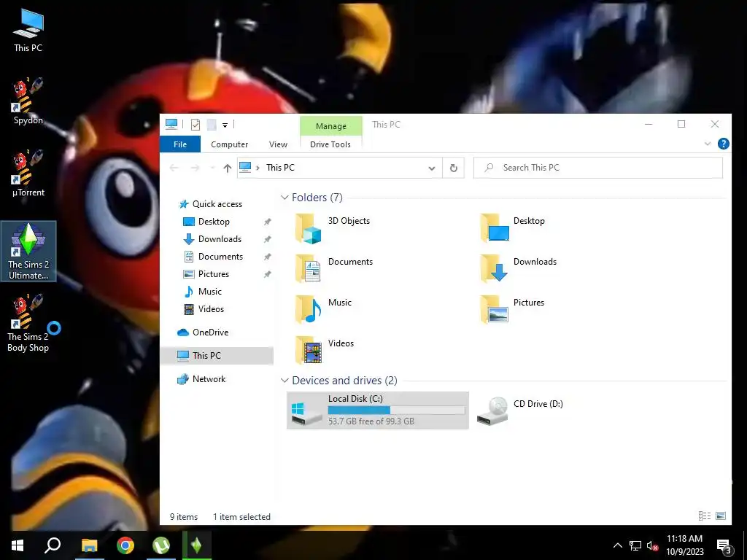Click This PC in the address bar
The width and height of the screenshot is (747, 560).
pos(280,168)
